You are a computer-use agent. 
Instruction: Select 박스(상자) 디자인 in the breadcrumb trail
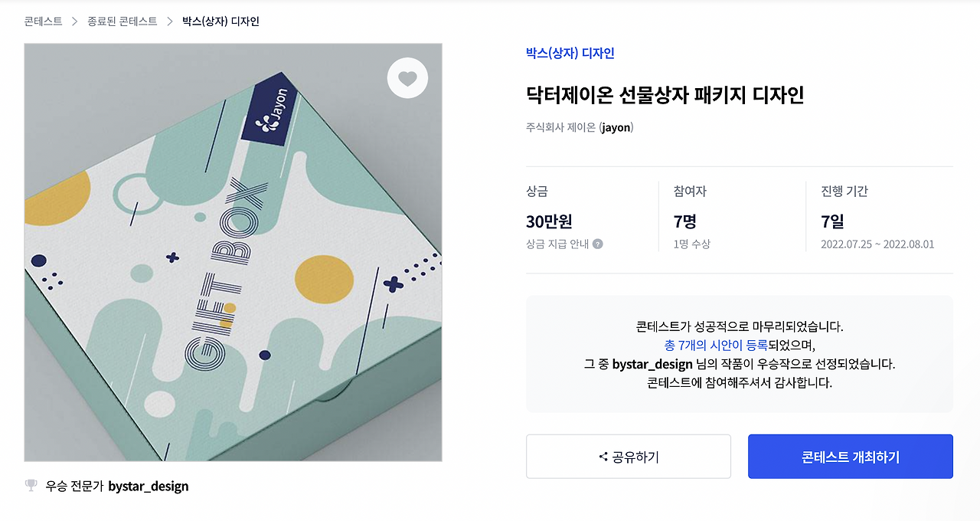(x=221, y=21)
